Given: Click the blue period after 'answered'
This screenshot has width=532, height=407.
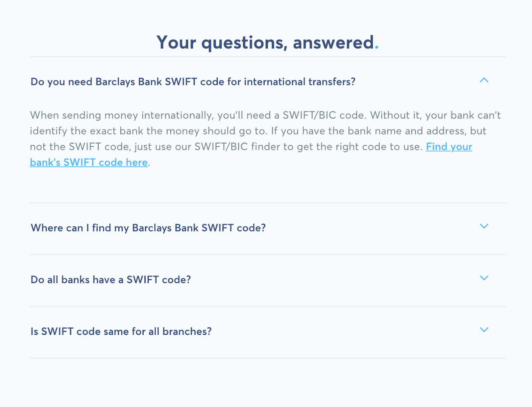Looking at the screenshot, I should tap(376, 47).
